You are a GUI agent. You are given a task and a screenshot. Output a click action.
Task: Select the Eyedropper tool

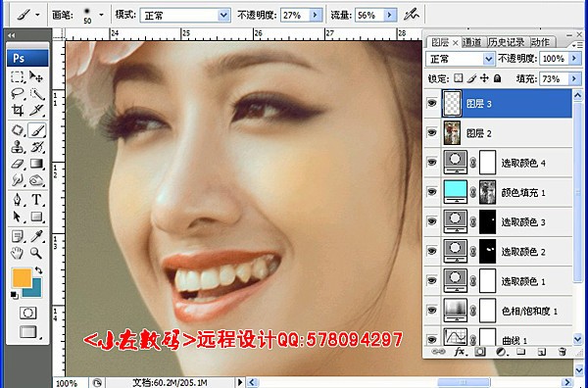coord(36,236)
